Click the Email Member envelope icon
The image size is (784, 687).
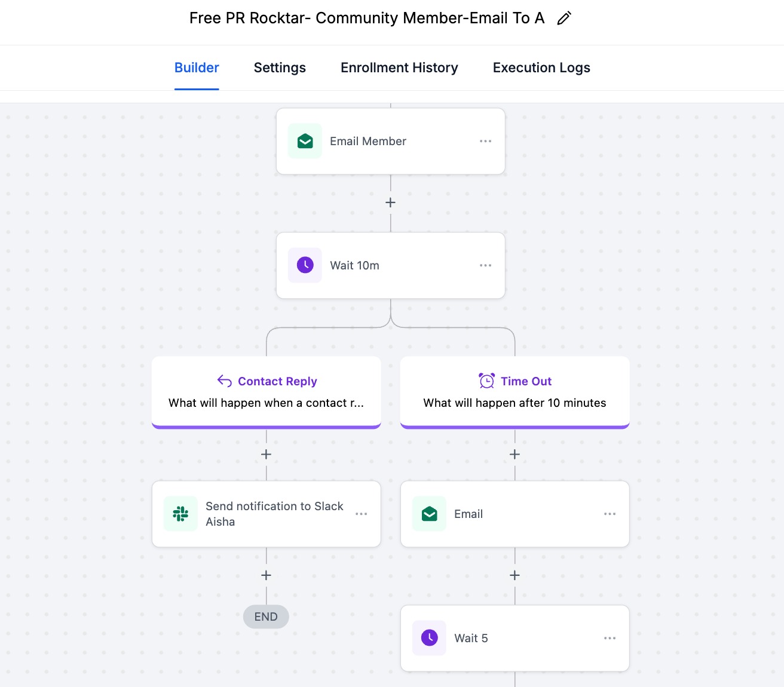pyautogui.click(x=305, y=141)
